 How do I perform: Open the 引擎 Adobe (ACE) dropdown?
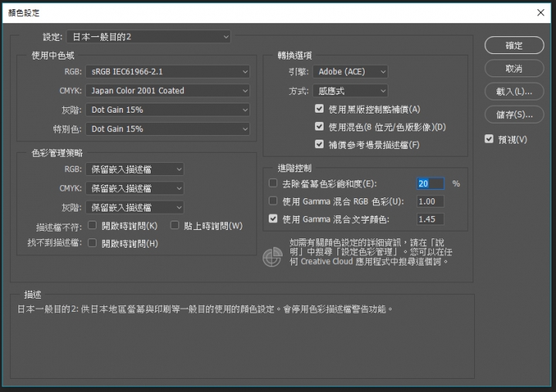pyautogui.click(x=350, y=72)
